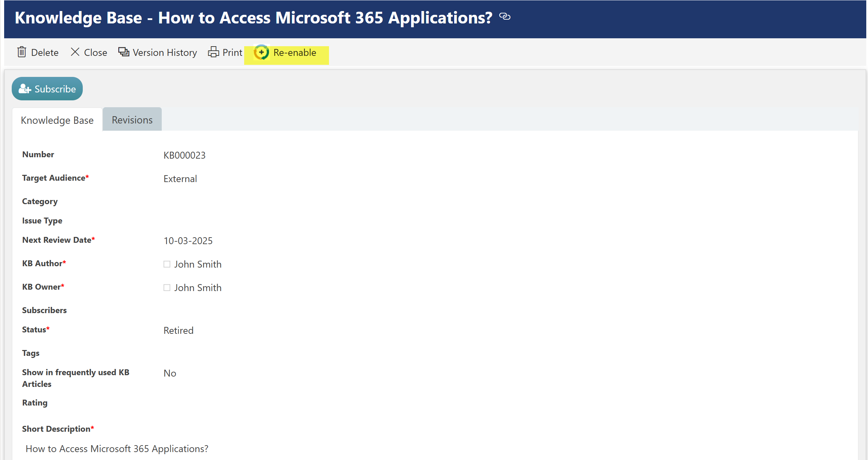The height and width of the screenshot is (460, 868).
Task: Click the short description text field
Action: [x=117, y=448]
